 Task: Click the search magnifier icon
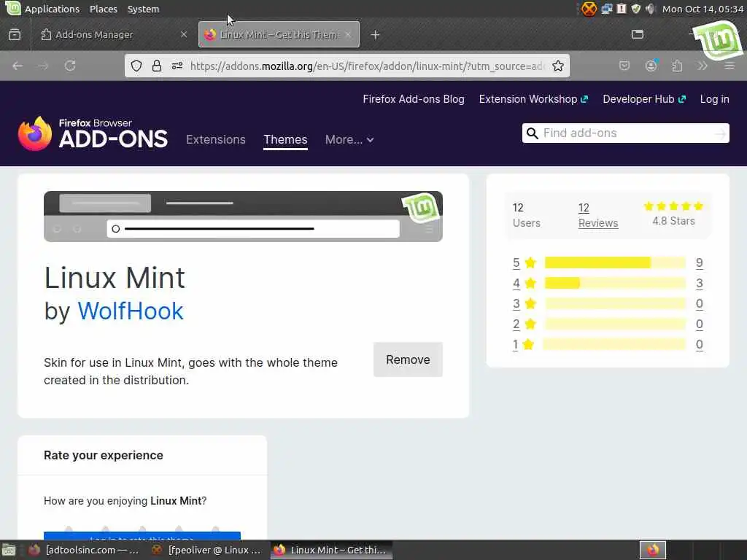tap(532, 133)
